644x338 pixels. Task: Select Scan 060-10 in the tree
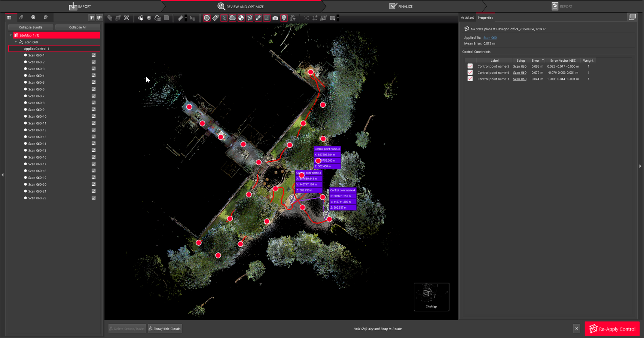click(37, 117)
